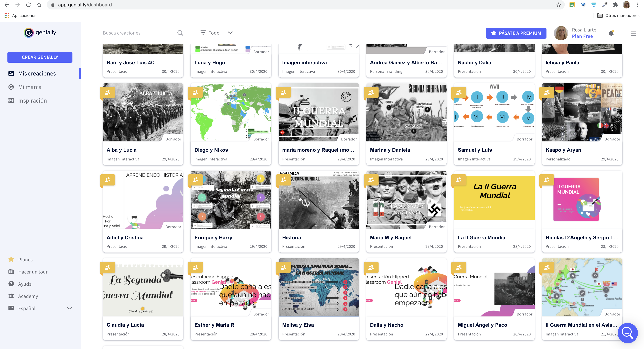The height and width of the screenshot is (349, 644).
Task: Open Mi marca in sidebar
Action: (30, 87)
